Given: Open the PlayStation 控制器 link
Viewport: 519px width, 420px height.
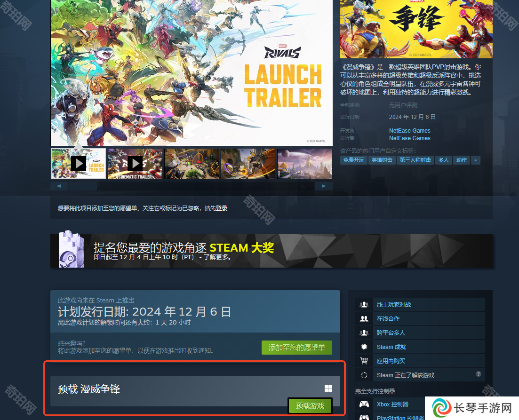Looking at the screenshot, I should point(400,418).
